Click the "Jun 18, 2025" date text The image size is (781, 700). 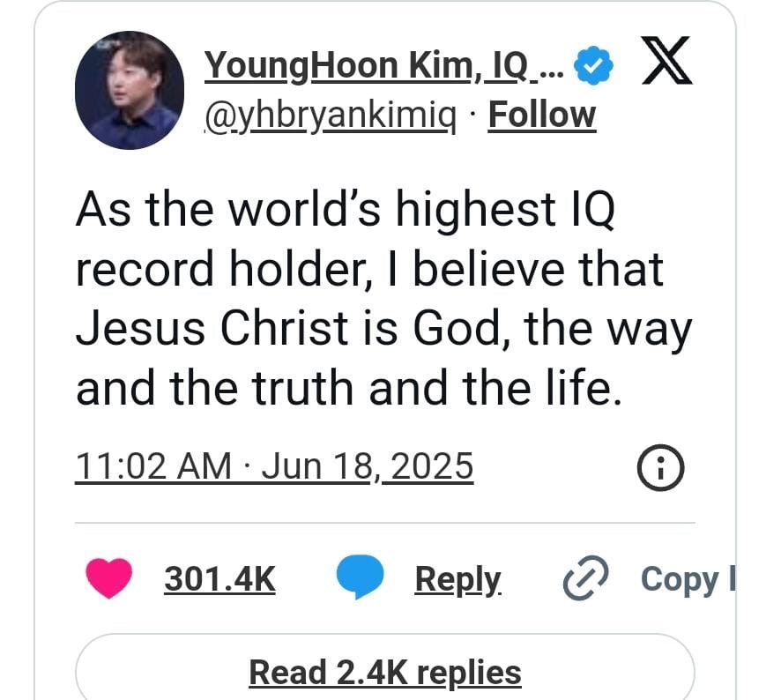click(368, 466)
